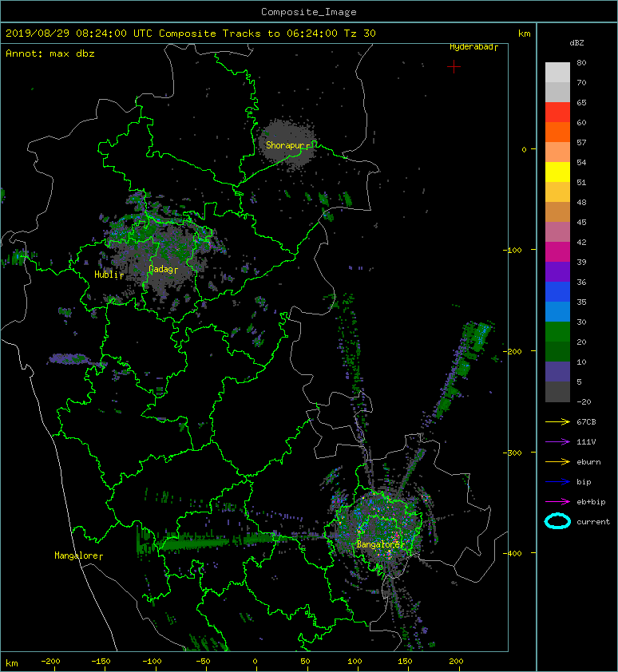This screenshot has height=672, width=618.
Task: Click the Gadag city label
Action: pos(163,269)
